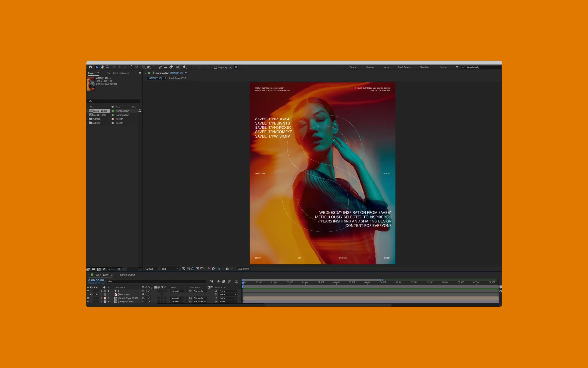Open the magnification ratio dropdown (129%)

coord(151,269)
